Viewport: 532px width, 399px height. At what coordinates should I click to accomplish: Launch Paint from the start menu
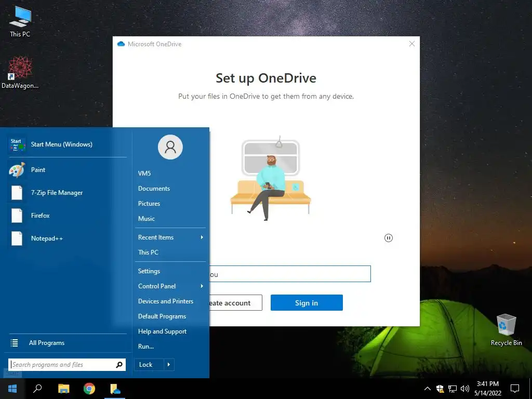tap(68, 170)
